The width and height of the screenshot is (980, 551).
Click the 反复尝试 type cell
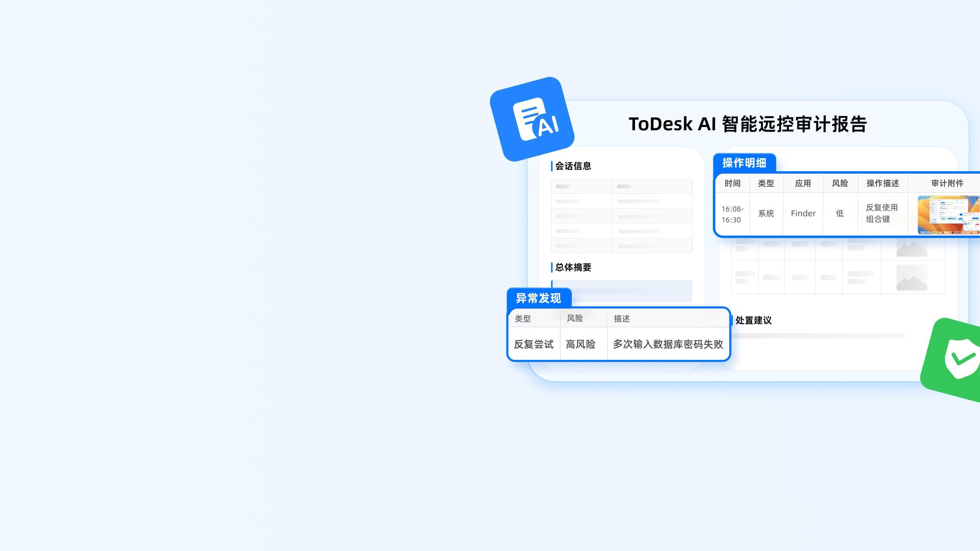coord(533,344)
